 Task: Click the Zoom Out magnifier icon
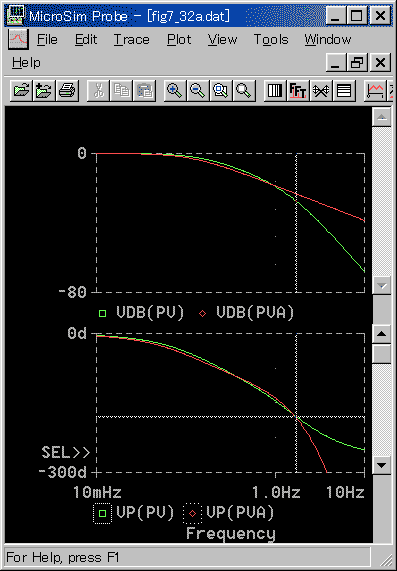click(x=198, y=90)
